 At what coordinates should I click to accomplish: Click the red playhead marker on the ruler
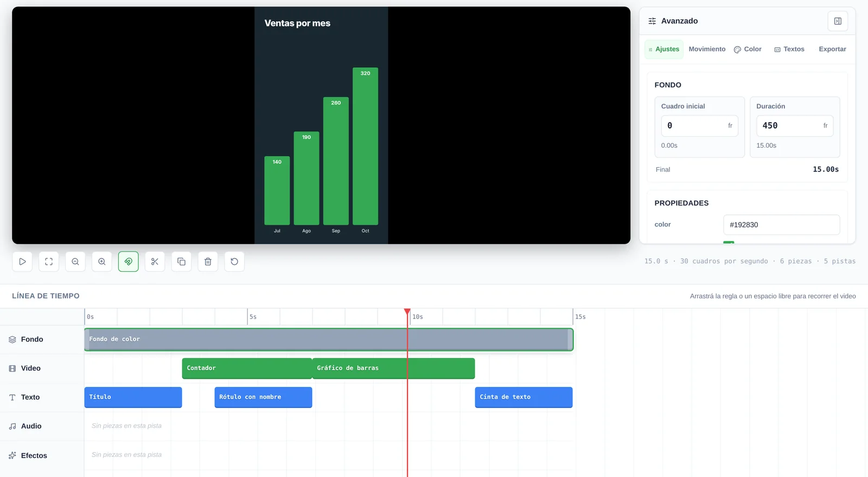point(407,312)
